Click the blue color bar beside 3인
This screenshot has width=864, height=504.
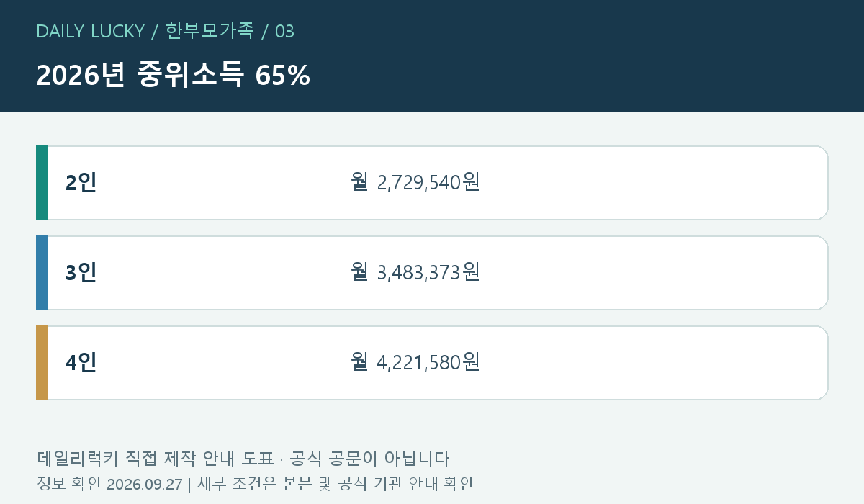(x=42, y=273)
